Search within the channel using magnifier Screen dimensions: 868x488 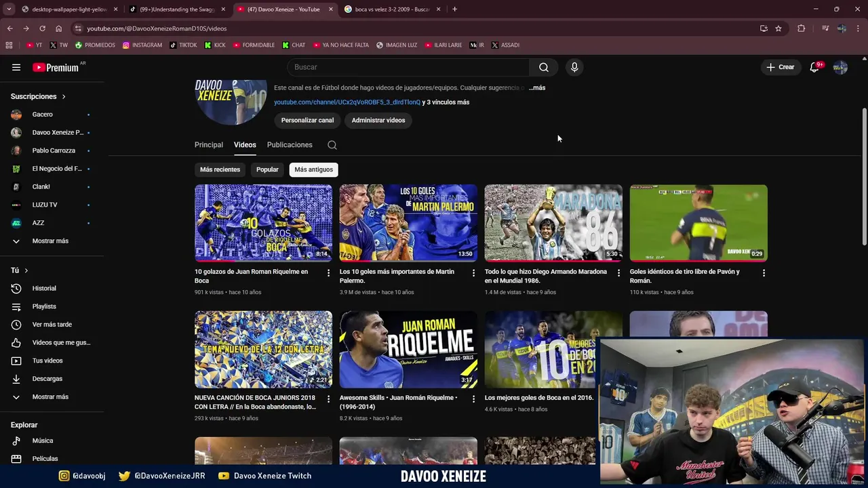tap(332, 145)
